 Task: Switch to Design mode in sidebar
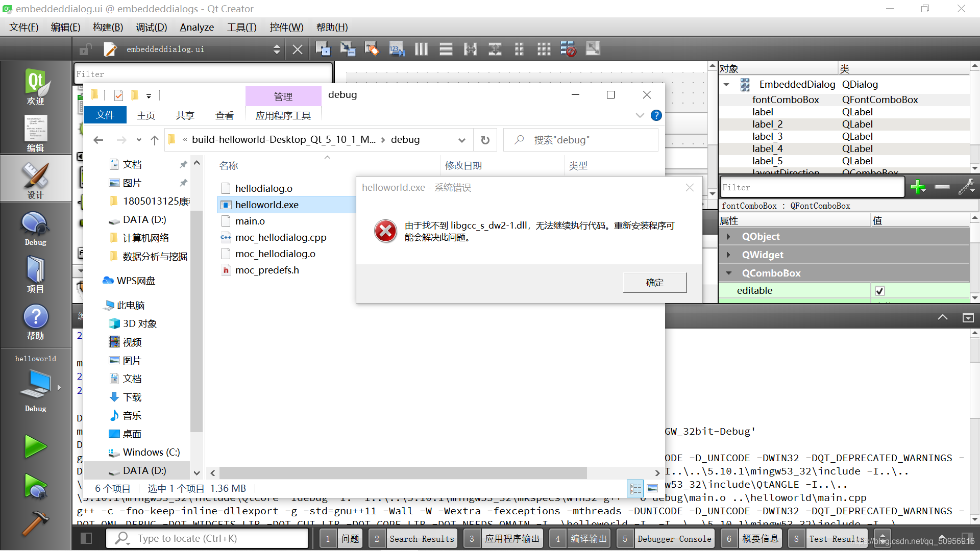pyautogui.click(x=35, y=181)
